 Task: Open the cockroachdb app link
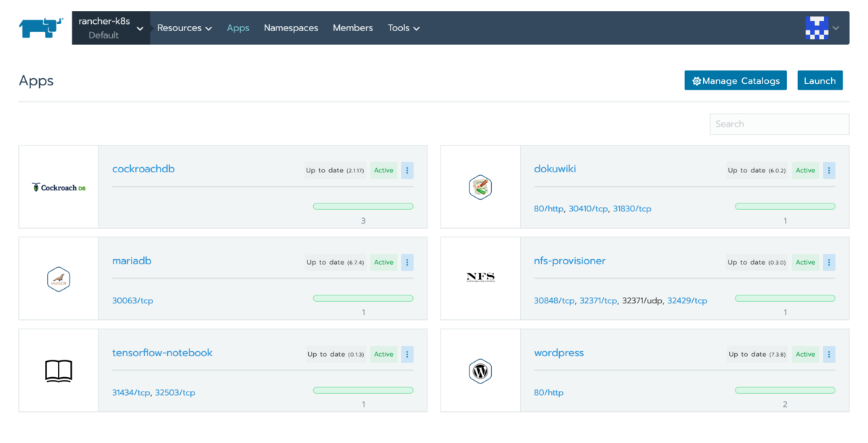[143, 169]
